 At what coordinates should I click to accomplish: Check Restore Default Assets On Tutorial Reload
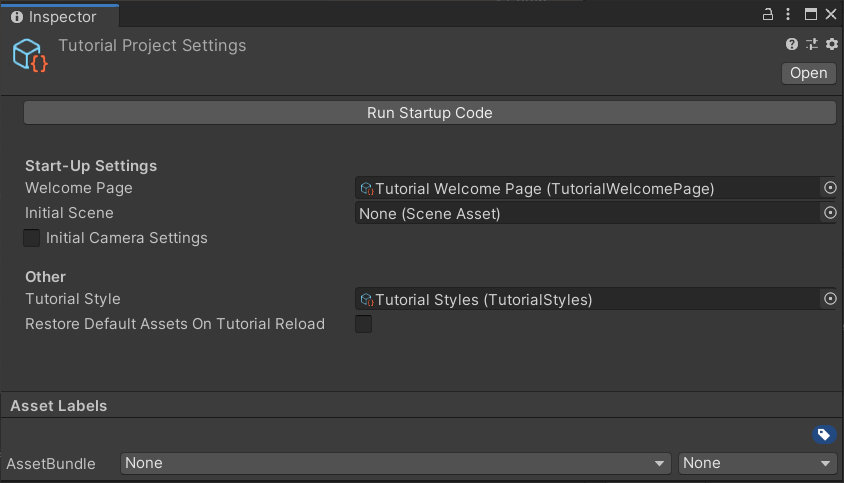coord(364,324)
